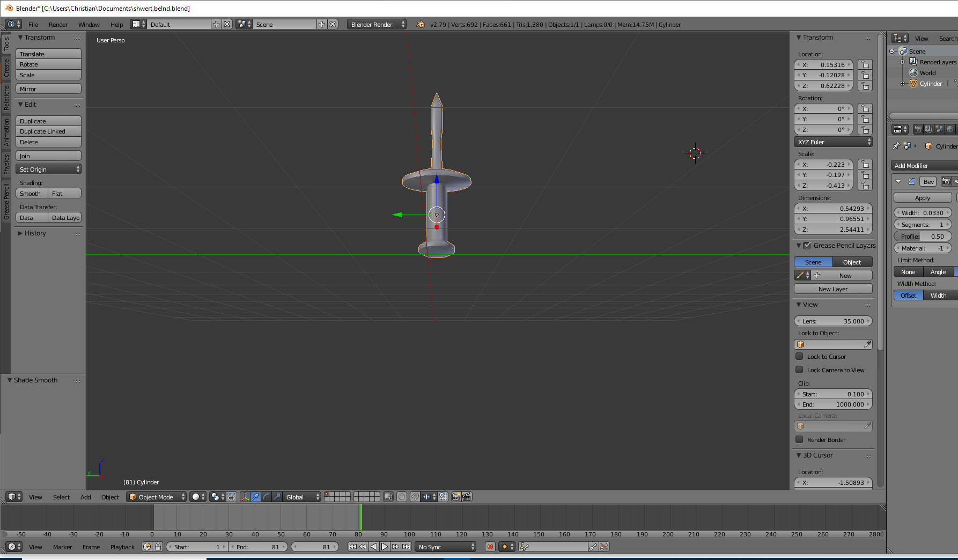Viewport: 958px width, 560px height.
Task: Open the Render menu in top bar
Action: click(x=58, y=25)
